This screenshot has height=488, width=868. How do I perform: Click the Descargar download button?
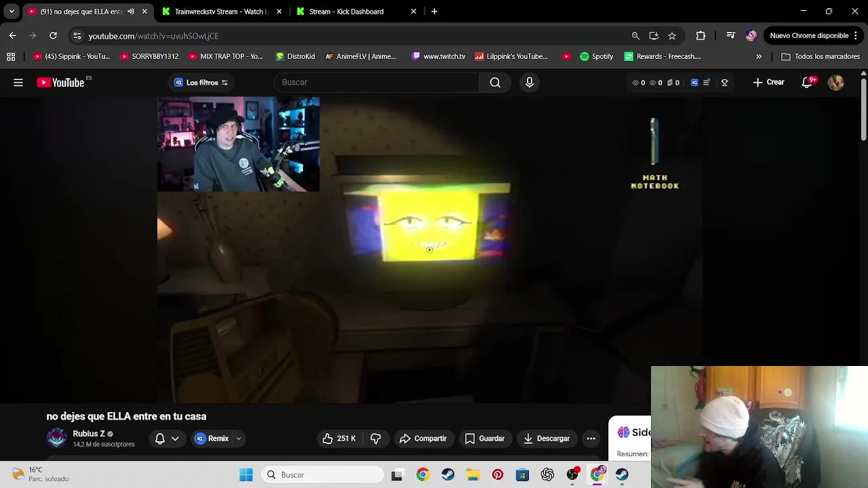pyautogui.click(x=547, y=439)
